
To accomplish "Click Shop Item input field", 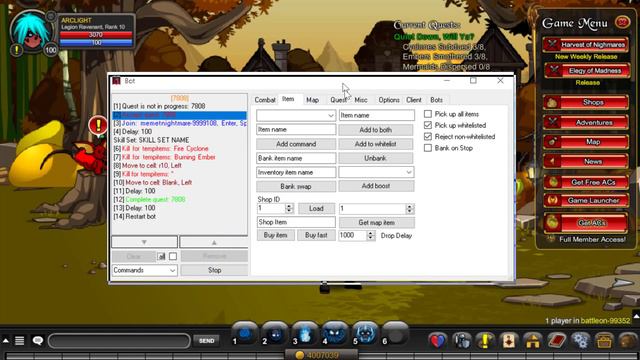I will point(296,222).
